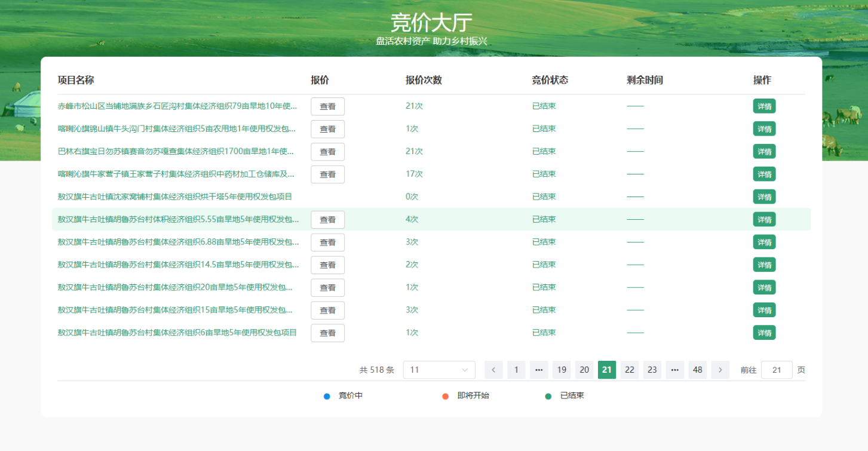Screen dimensions: 868x451
Task: Click the 竞价状态 column header
Action: tap(550, 80)
